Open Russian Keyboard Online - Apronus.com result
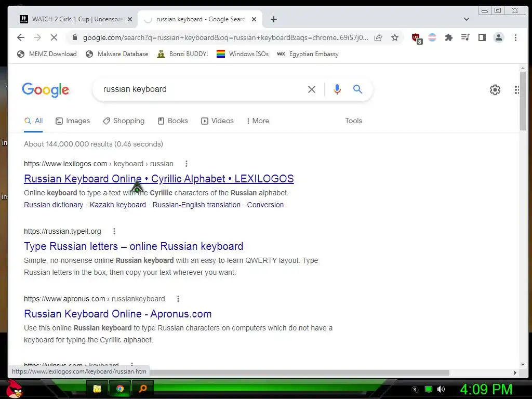 (118, 313)
